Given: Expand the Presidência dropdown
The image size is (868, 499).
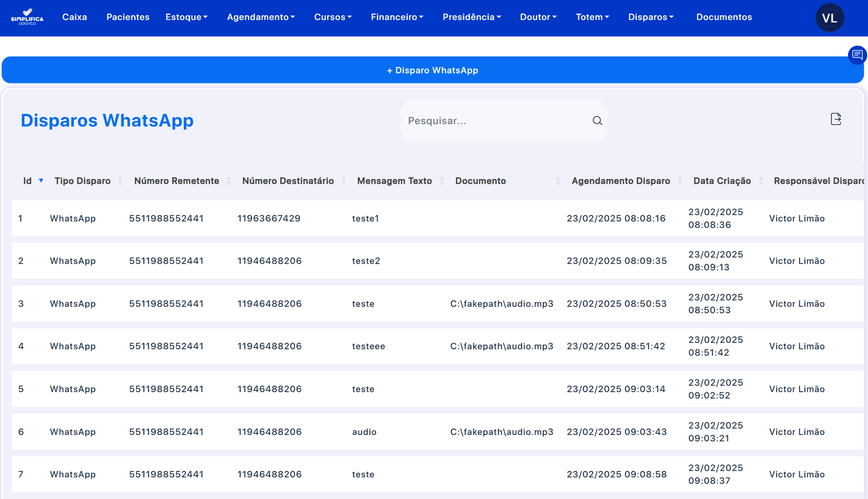Looking at the screenshot, I should 472,17.
